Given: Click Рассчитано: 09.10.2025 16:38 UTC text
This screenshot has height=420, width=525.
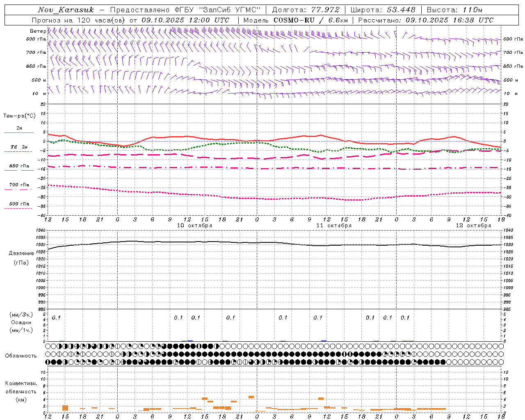Looking at the screenshot, I should (x=426, y=20).
